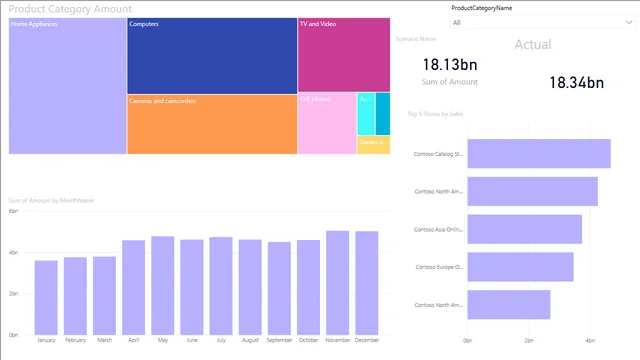Click the 'Contoso Catalog St...' axis label
Viewport: 640px width, 360px height.
pyautogui.click(x=438, y=154)
